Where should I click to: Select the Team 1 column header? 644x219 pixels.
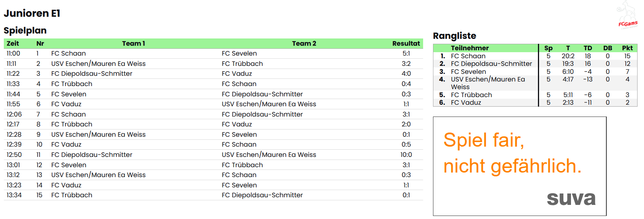pyautogui.click(x=133, y=43)
